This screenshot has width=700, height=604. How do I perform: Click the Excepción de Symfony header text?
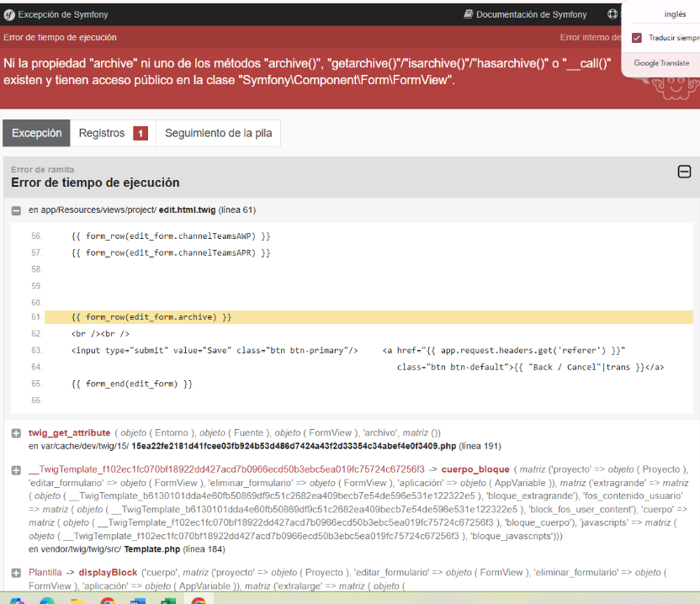click(x=63, y=14)
